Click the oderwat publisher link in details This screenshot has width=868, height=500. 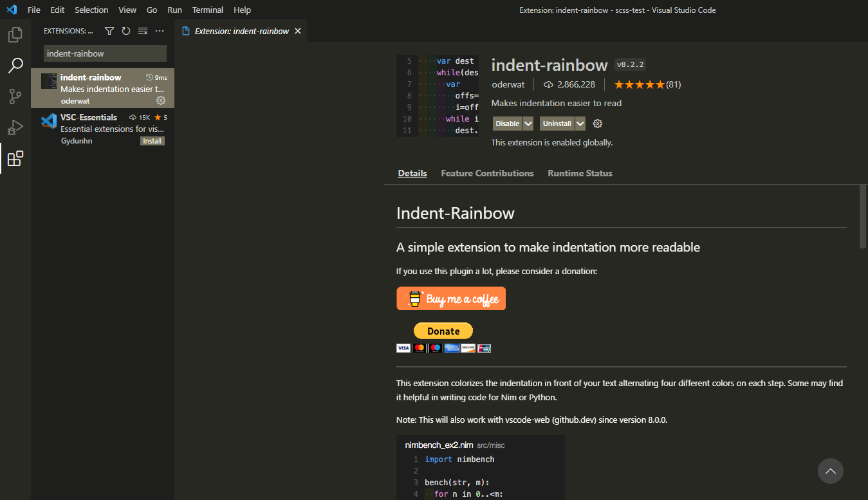(x=508, y=84)
